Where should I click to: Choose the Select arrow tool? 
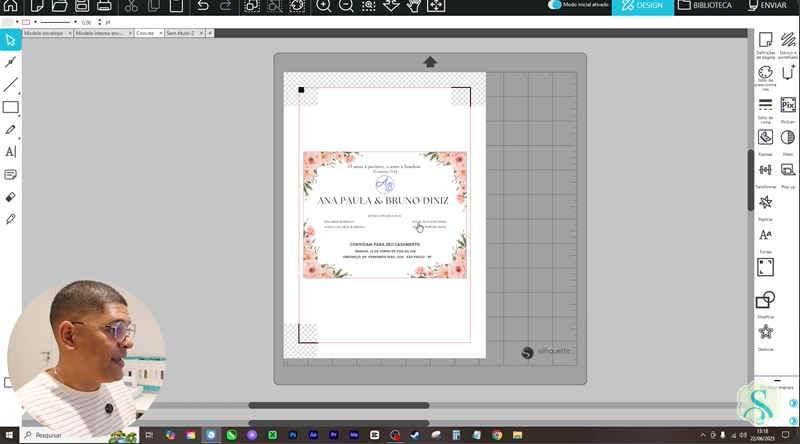pyautogui.click(x=11, y=40)
